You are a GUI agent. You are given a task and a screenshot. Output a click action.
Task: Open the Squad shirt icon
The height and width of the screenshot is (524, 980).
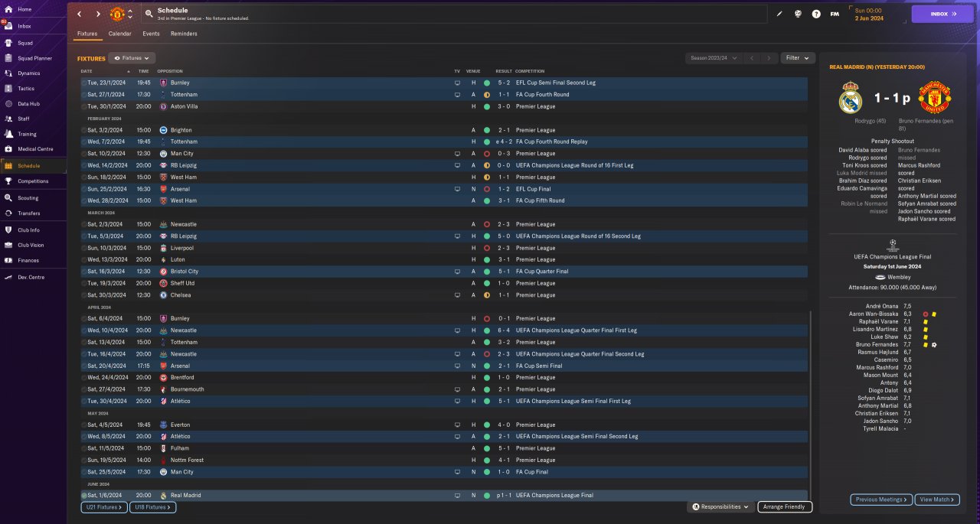8,43
